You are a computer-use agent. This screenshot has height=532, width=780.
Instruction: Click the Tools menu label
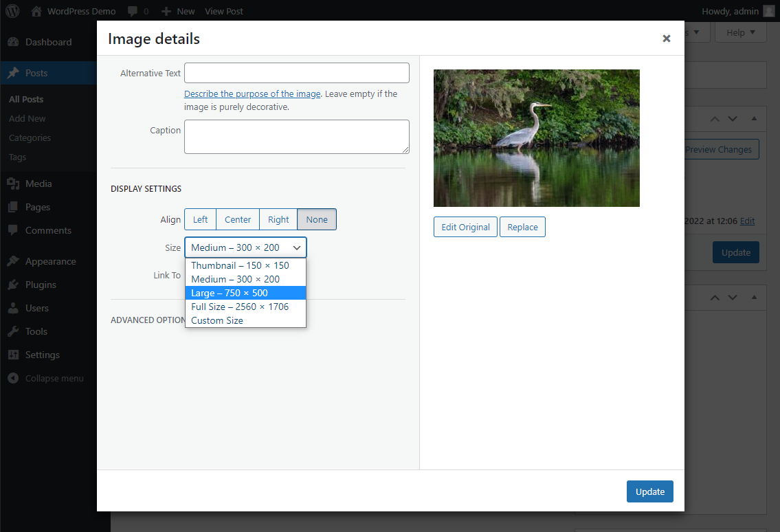36,331
